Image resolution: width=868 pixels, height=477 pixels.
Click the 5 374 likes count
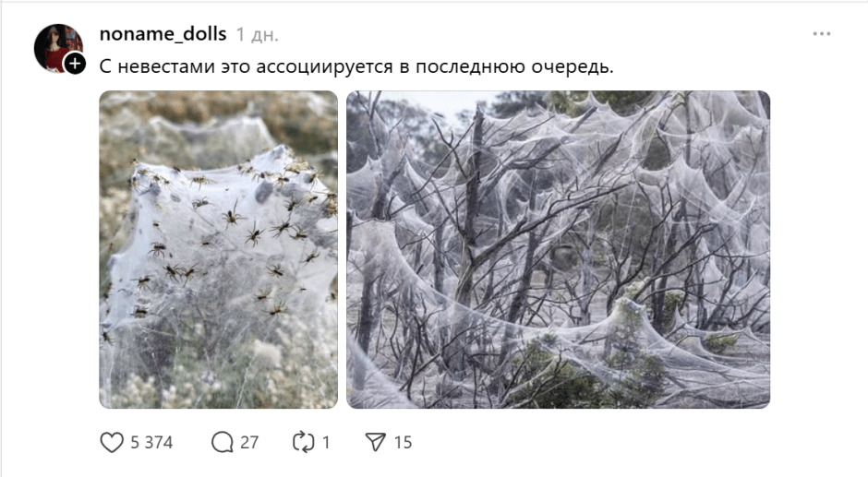(x=151, y=443)
